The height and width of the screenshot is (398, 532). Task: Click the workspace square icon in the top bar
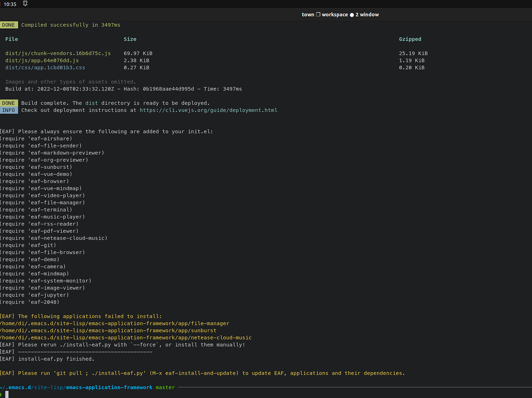point(317,14)
